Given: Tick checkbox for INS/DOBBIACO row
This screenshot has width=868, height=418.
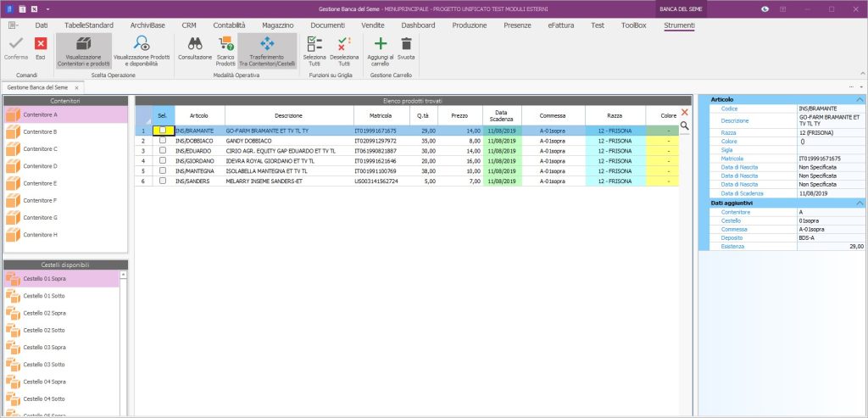Looking at the screenshot, I should click(163, 141).
